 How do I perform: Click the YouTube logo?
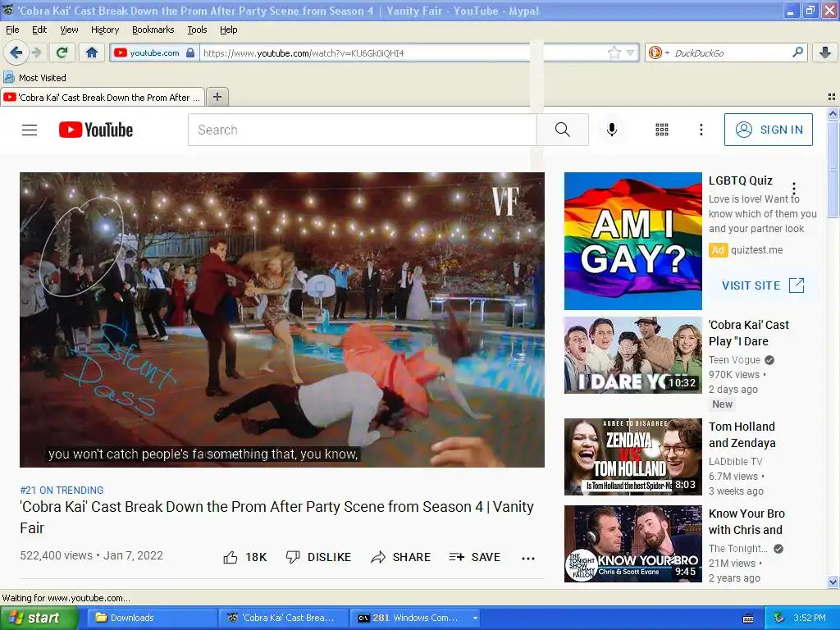[x=96, y=130]
